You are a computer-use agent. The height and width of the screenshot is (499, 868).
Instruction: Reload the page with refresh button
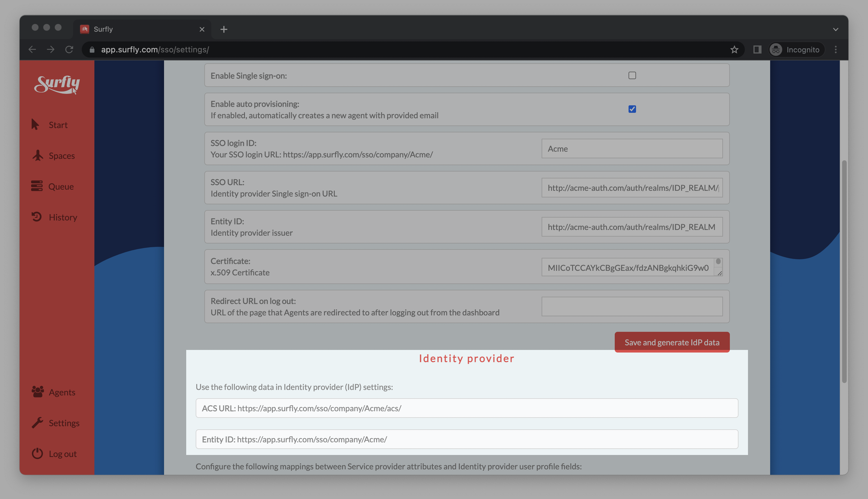pyautogui.click(x=69, y=50)
